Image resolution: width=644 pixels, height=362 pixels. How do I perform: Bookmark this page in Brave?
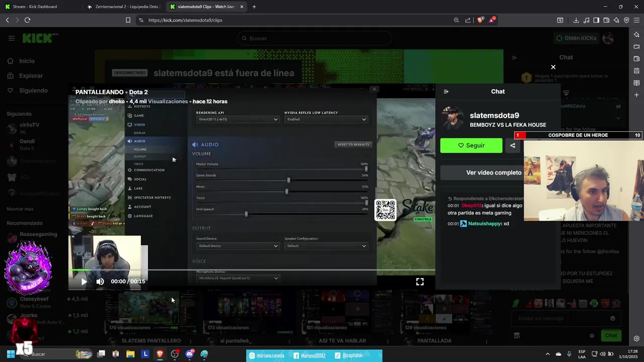click(x=128, y=20)
